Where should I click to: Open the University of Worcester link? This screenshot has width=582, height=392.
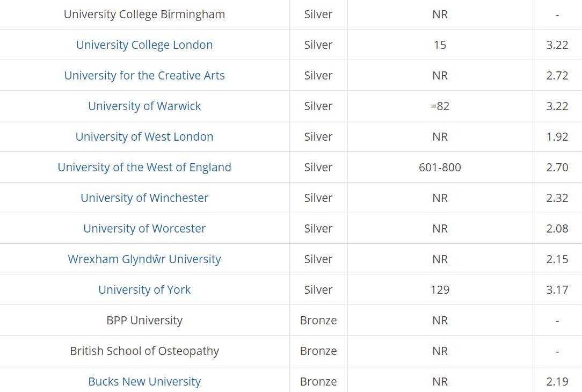[144, 229]
